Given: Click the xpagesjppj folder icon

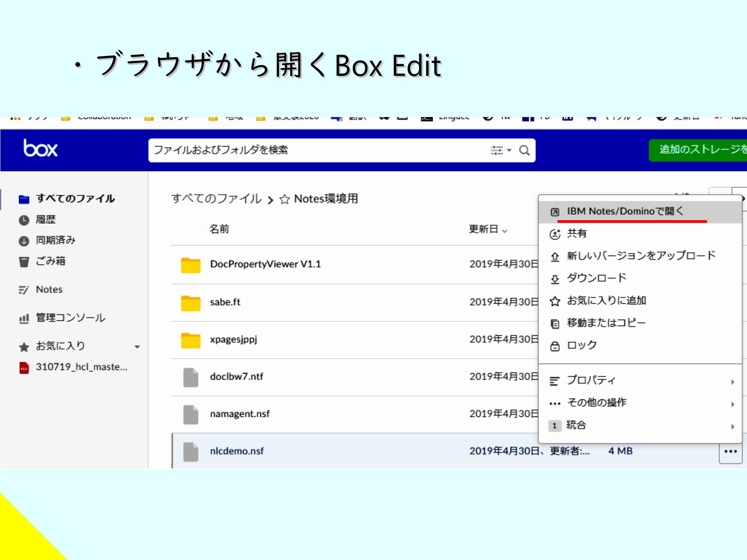Looking at the screenshot, I should 191,340.
